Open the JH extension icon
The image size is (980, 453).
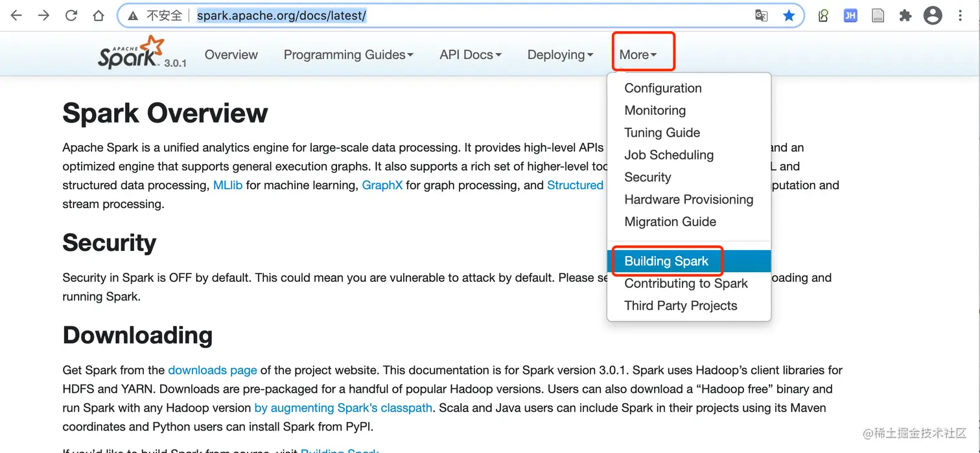pyautogui.click(x=850, y=16)
